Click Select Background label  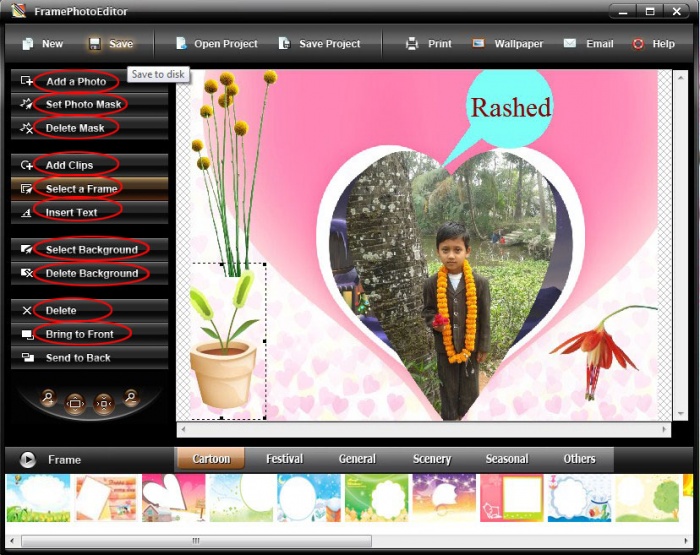[92, 250]
